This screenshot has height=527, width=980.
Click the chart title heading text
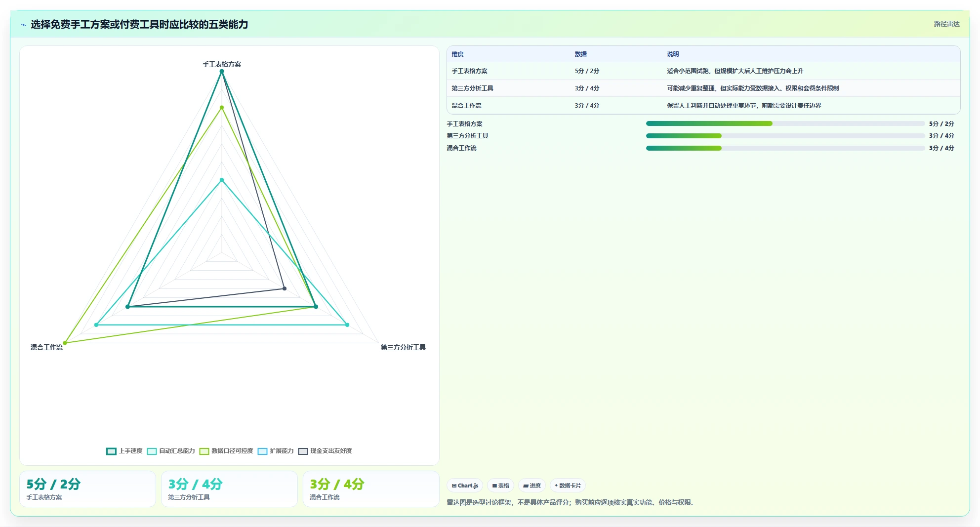tap(139, 24)
